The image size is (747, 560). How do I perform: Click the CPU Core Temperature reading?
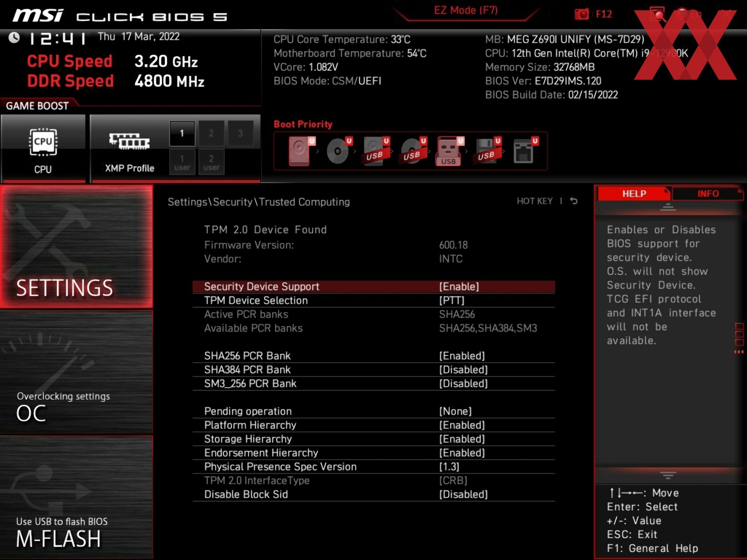[342, 39]
